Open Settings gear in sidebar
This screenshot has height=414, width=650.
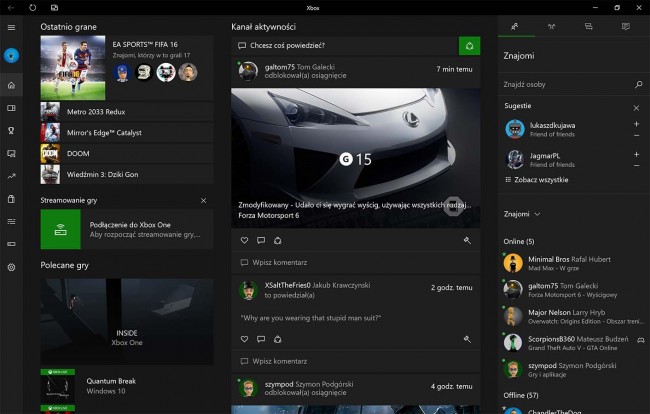coord(11,267)
